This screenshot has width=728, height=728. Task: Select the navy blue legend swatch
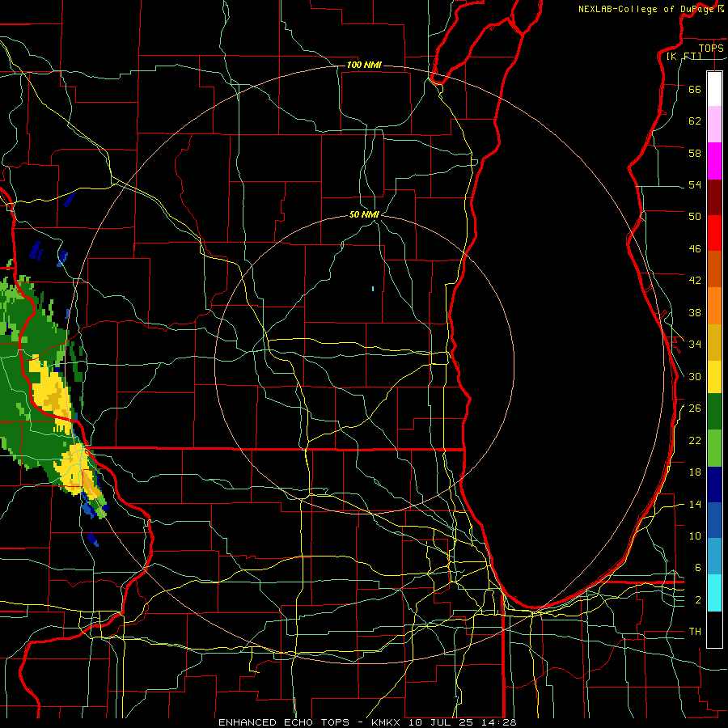[714, 485]
